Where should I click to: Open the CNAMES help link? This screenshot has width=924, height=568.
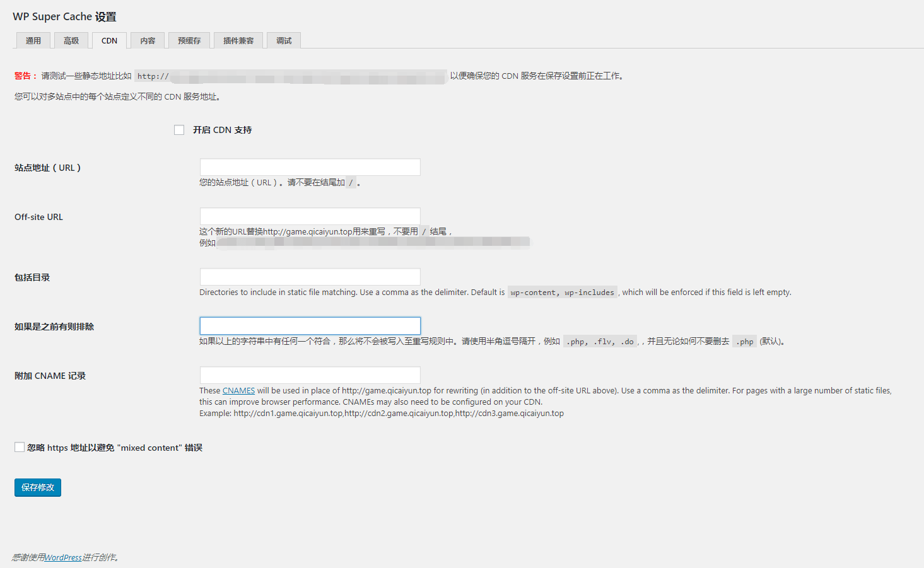(x=238, y=391)
